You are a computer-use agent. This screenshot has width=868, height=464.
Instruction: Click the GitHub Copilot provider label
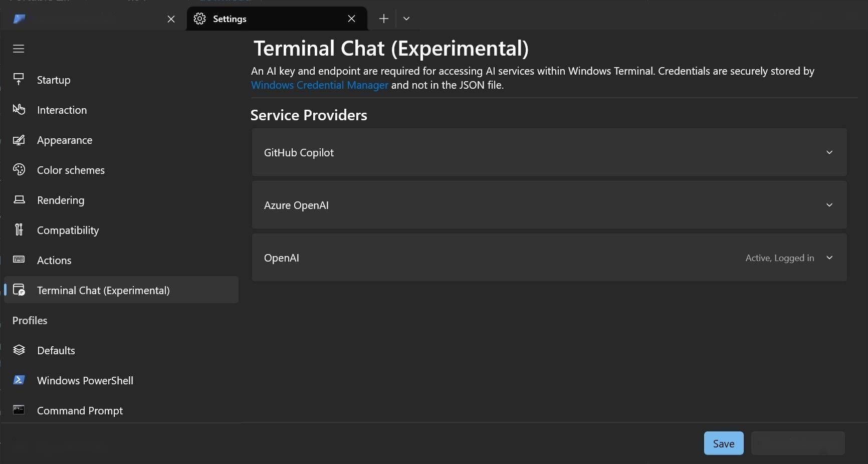(299, 152)
